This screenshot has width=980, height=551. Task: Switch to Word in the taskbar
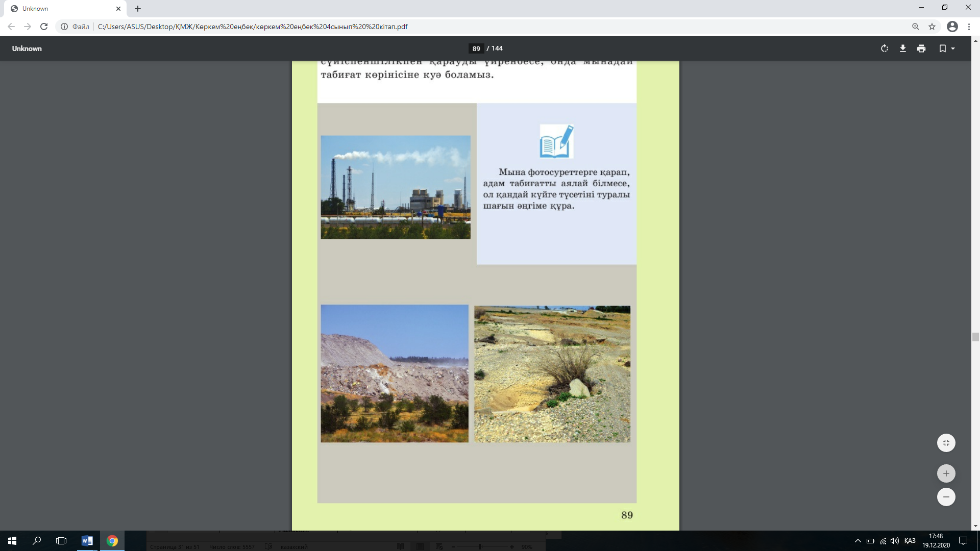pyautogui.click(x=87, y=541)
